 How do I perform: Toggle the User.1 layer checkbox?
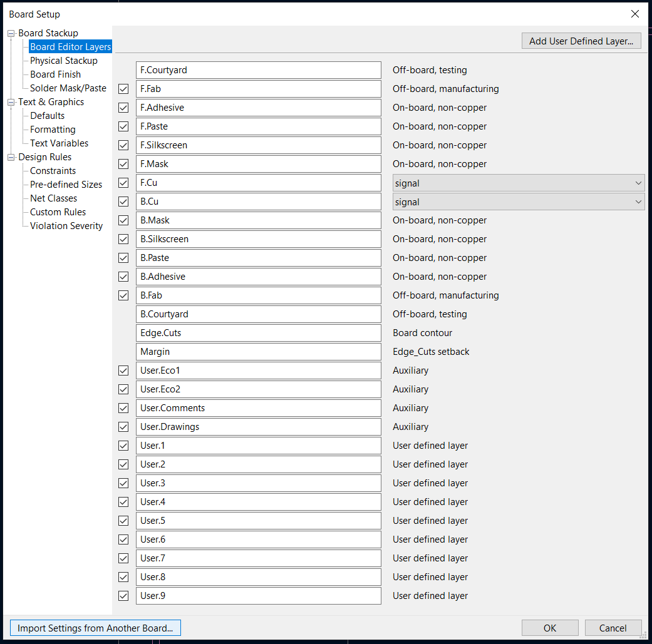coord(123,446)
